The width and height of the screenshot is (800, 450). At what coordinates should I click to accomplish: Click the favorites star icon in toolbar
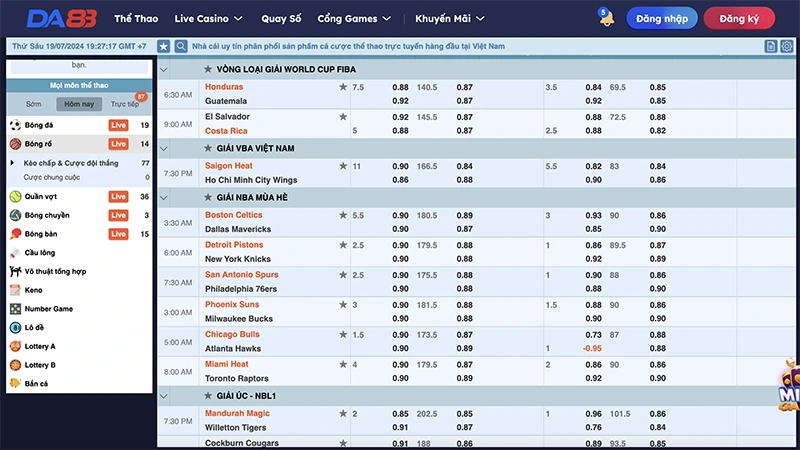coord(163,46)
